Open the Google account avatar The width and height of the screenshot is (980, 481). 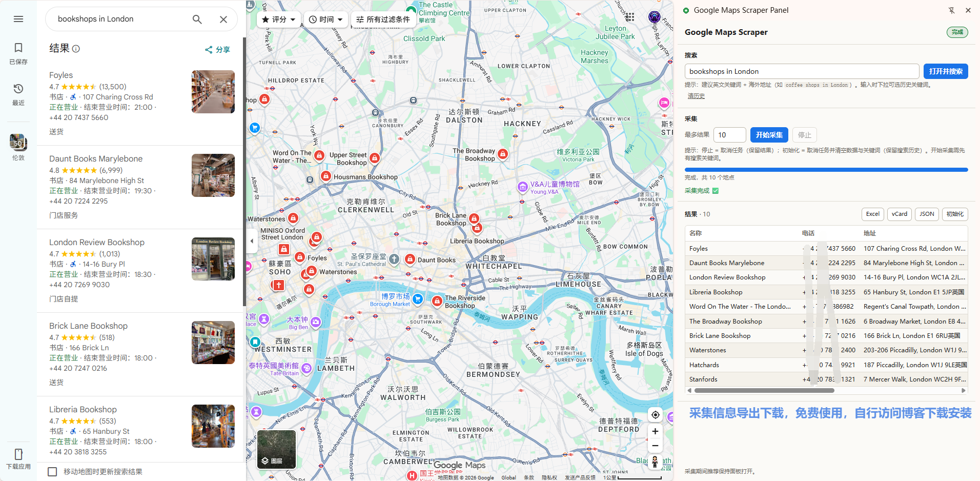coord(655,17)
